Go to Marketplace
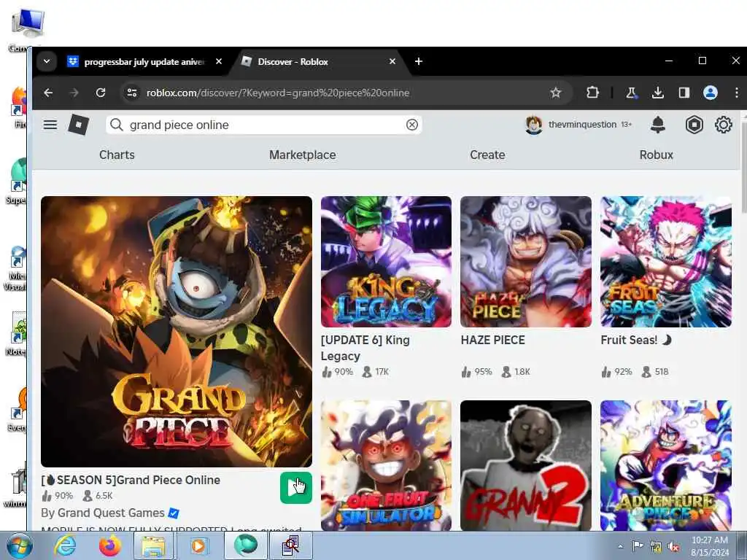The width and height of the screenshot is (747, 560). 303,155
